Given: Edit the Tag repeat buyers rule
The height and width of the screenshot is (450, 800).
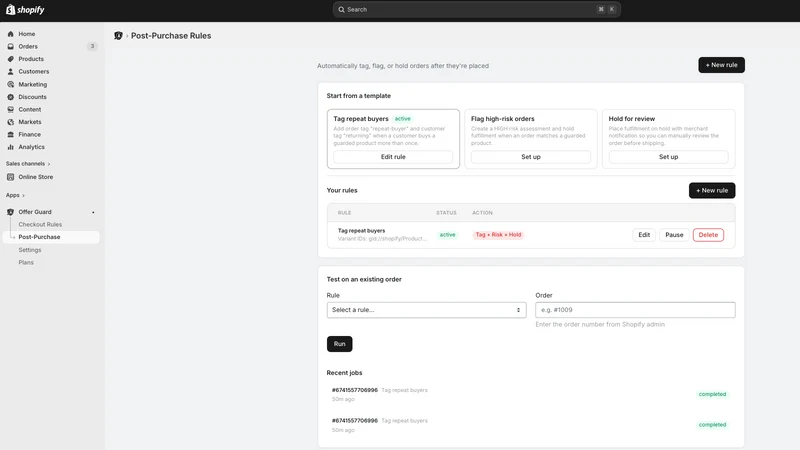Looking at the screenshot, I should coord(644,235).
